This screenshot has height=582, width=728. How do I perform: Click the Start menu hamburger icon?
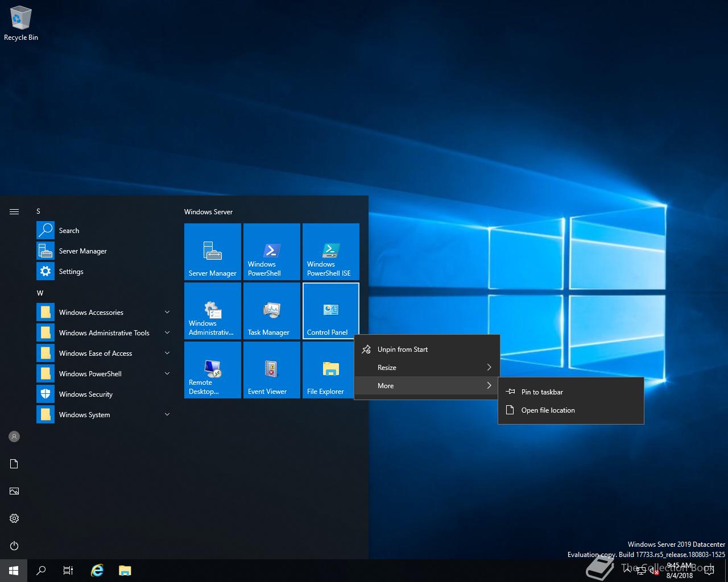[14, 212]
